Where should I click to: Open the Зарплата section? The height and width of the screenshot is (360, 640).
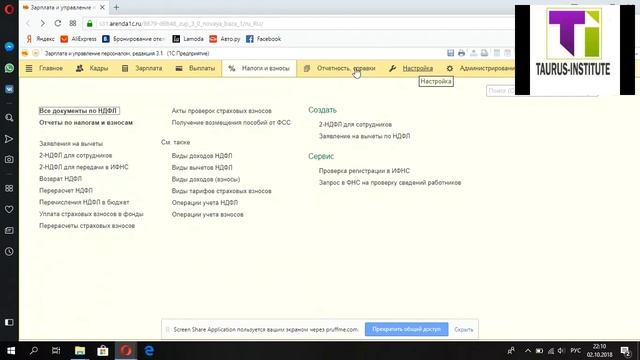[142, 68]
